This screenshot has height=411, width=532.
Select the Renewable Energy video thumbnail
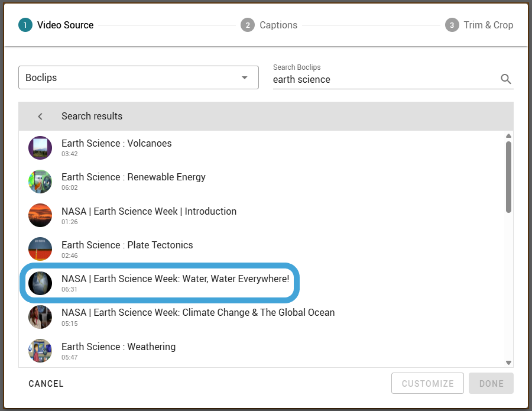click(40, 182)
